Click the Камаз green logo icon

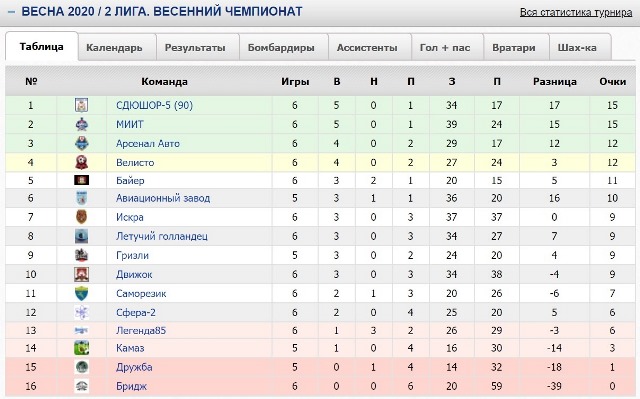pyautogui.click(x=82, y=348)
